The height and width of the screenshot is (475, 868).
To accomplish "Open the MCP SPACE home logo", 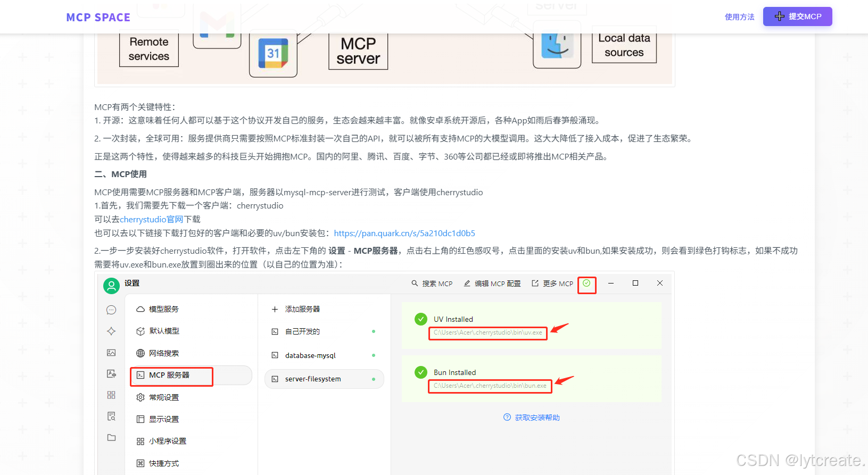I will click(x=98, y=18).
